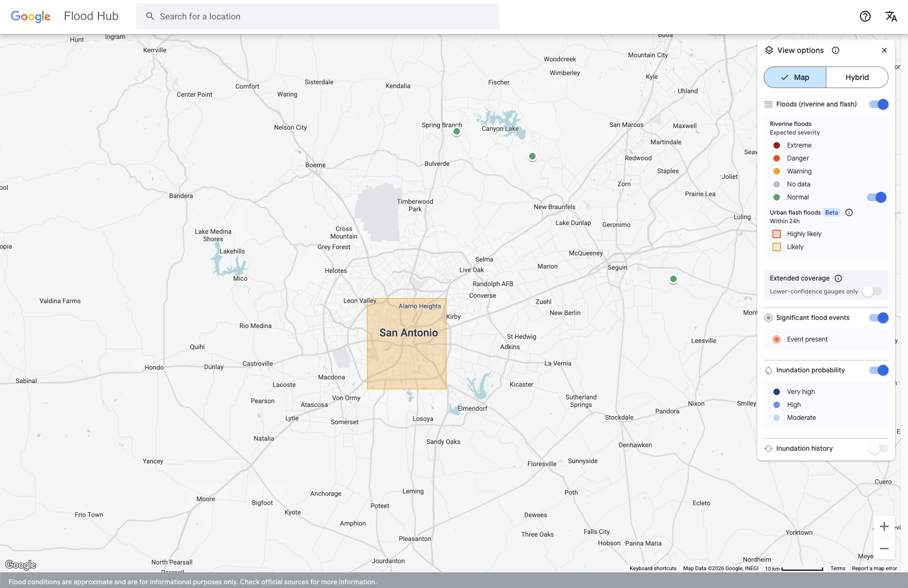Toggle Floods (riverine and flash) layer
Image resolution: width=908 pixels, height=588 pixels.
(878, 104)
